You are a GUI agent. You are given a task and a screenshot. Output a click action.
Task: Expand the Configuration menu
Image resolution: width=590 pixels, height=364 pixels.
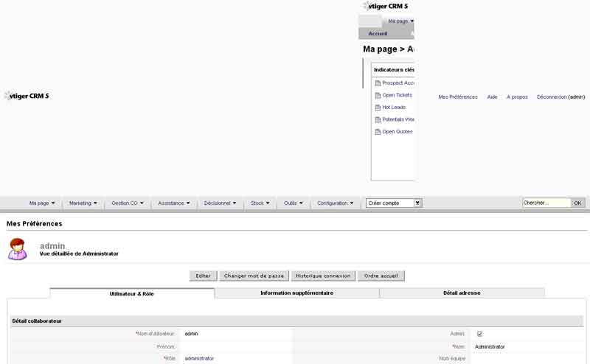336,203
